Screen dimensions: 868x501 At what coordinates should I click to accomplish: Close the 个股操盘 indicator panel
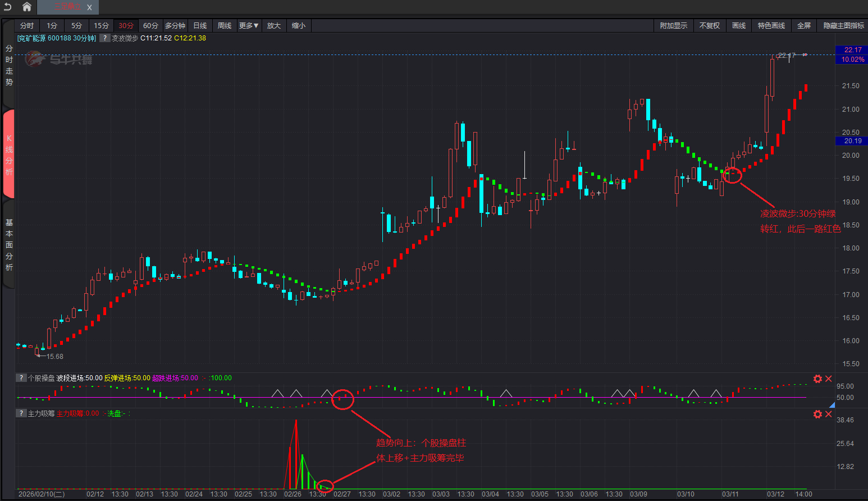(x=829, y=379)
